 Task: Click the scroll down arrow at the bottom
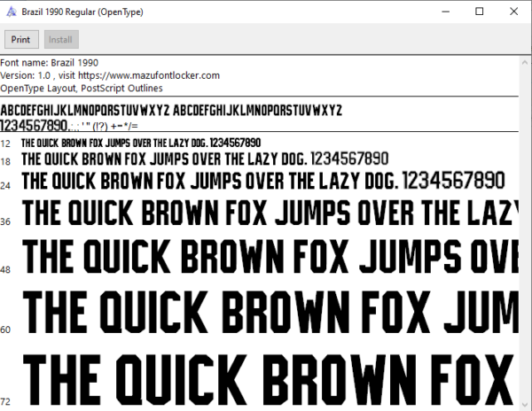(525, 405)
